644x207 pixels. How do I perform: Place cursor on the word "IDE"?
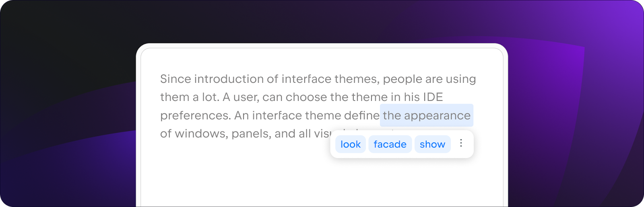click(433, 97)
